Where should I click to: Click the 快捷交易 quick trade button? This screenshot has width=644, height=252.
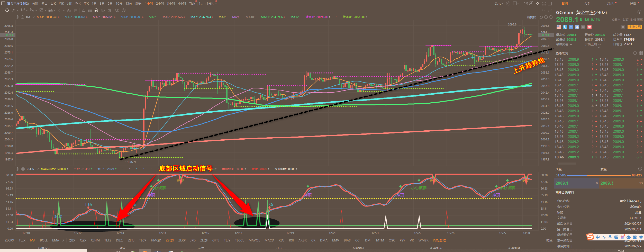click(x=634, y=27)
